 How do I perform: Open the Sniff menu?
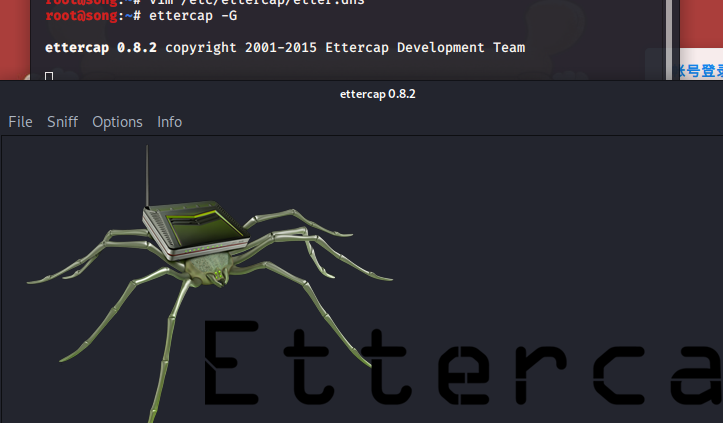[x=62, y=122]
